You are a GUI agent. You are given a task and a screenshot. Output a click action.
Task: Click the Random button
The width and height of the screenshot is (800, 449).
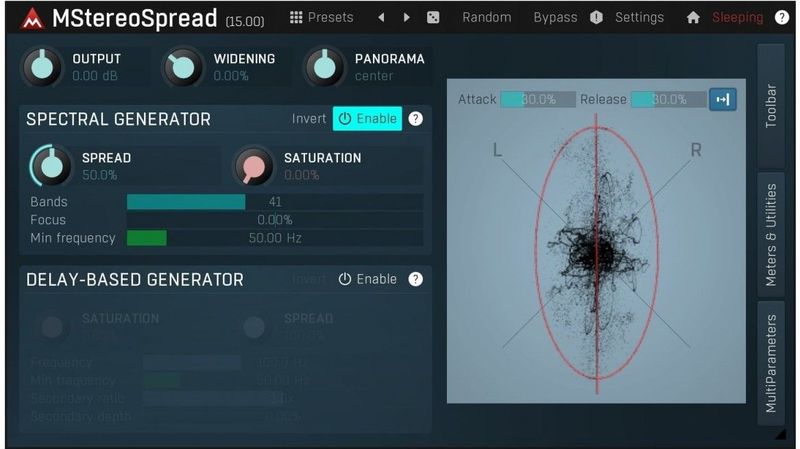(x=487, y=17)
